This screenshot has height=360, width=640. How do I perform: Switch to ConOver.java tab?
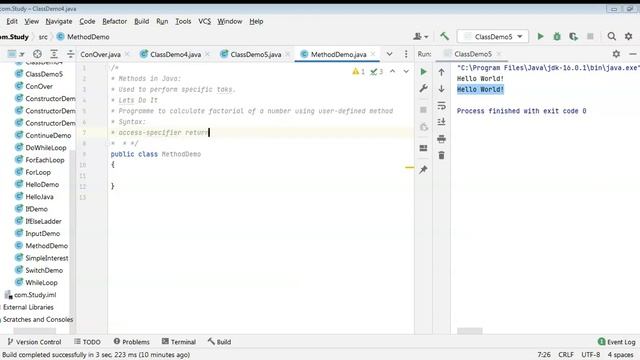click(100, 54)
